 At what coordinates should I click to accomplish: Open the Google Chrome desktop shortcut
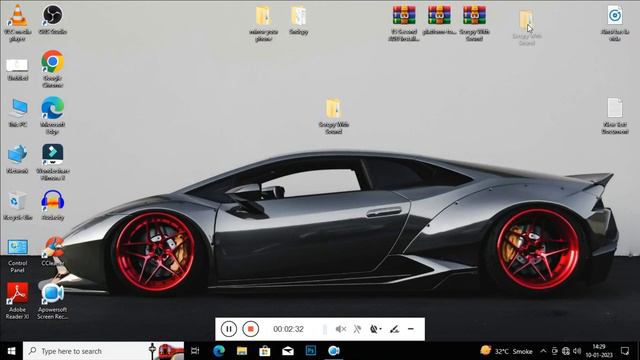click(x=53, y=69)
